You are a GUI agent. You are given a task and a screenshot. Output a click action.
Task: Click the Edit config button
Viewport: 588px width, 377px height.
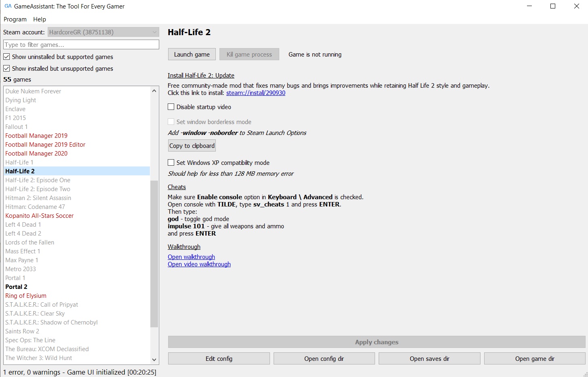click(x=219, y=359)
